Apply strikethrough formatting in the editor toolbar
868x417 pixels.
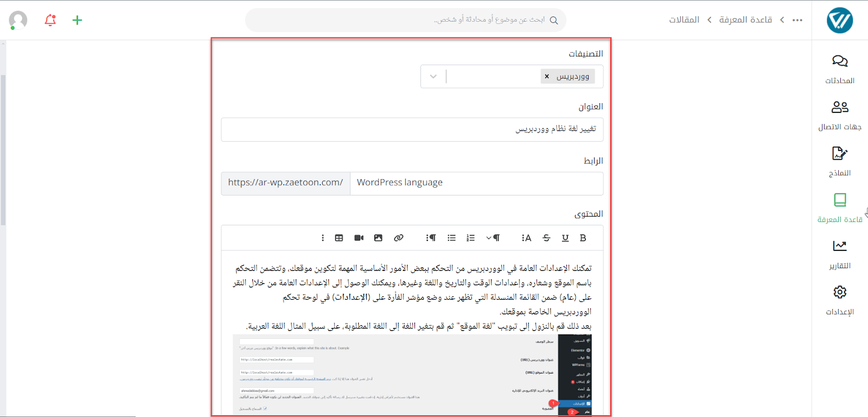(546, 238)
